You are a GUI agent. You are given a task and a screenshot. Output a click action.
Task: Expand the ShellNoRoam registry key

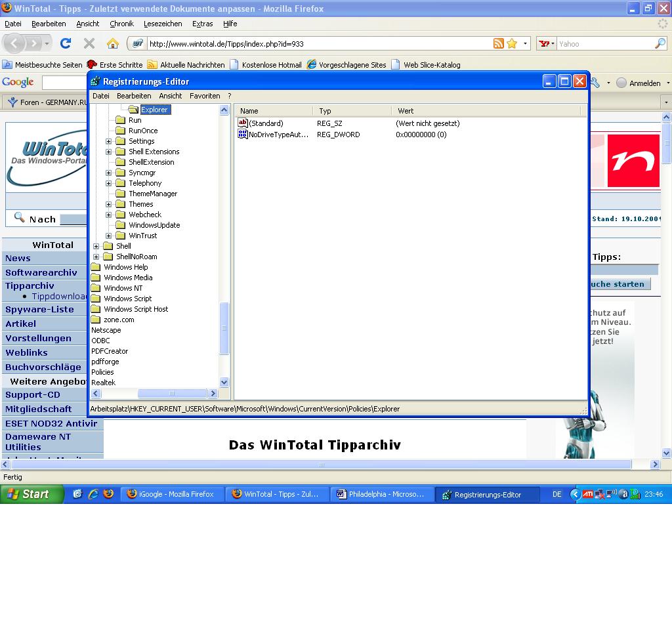(x=96, y=257)
